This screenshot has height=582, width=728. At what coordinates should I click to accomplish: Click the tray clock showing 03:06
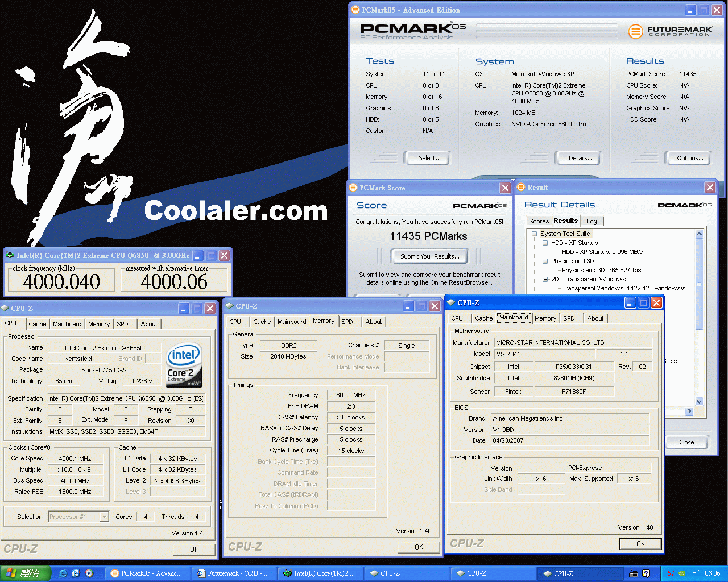click(x=705, y=573)
